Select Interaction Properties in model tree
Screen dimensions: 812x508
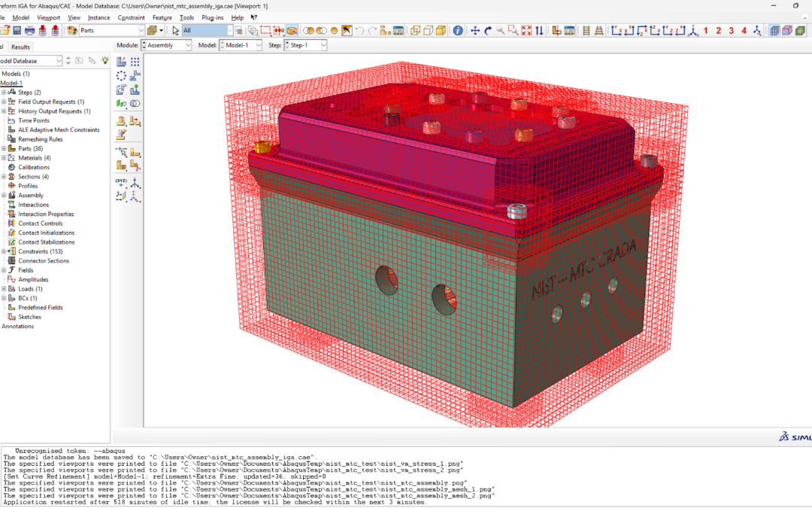46,214
